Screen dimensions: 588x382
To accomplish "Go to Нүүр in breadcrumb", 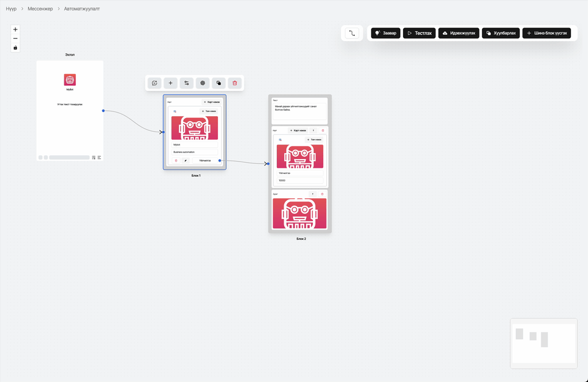I will [11, 9].
